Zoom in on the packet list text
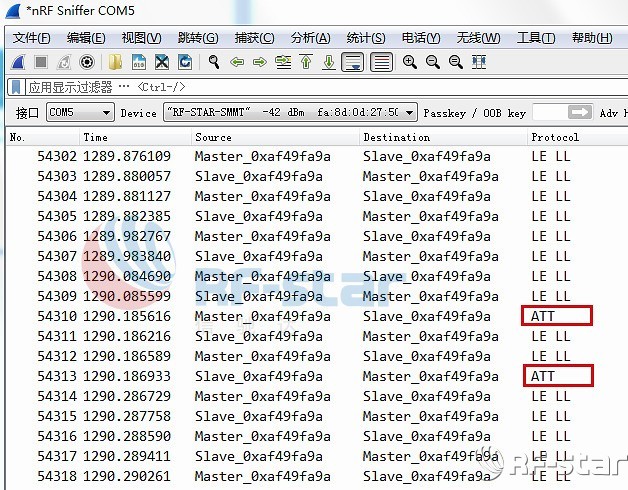Viewport: 628px width, 490px height. pos(410,62)
